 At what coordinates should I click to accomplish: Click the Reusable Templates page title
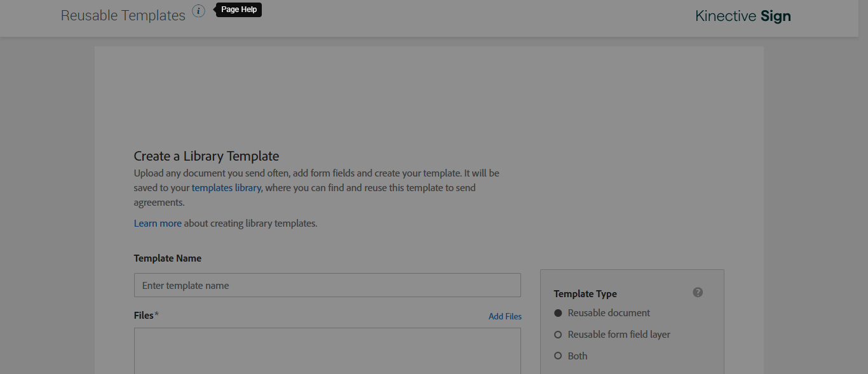[123, 15]
